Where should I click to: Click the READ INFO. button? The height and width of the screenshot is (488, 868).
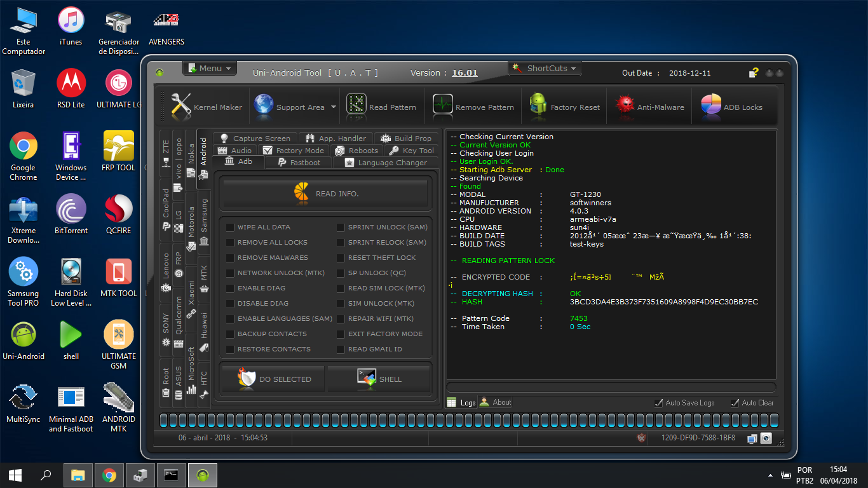pyautogui.click(x=324, y=193)
